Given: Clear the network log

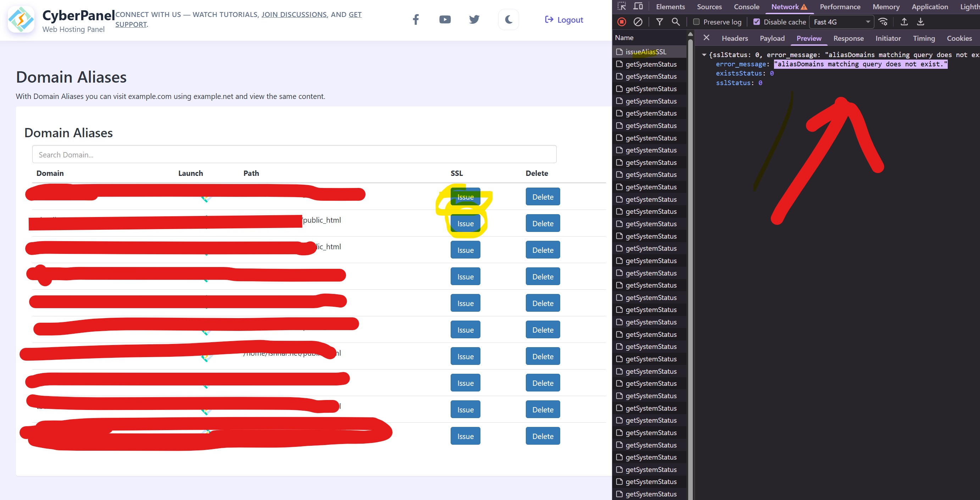Looking at the screenshot, I should click(x=638, y=22).
